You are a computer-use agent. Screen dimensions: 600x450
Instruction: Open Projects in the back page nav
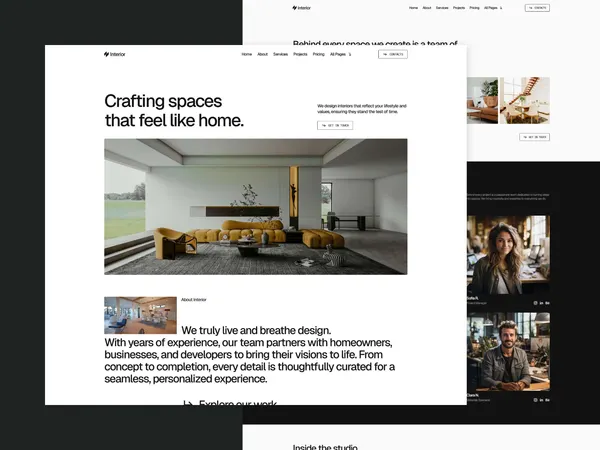459,8
